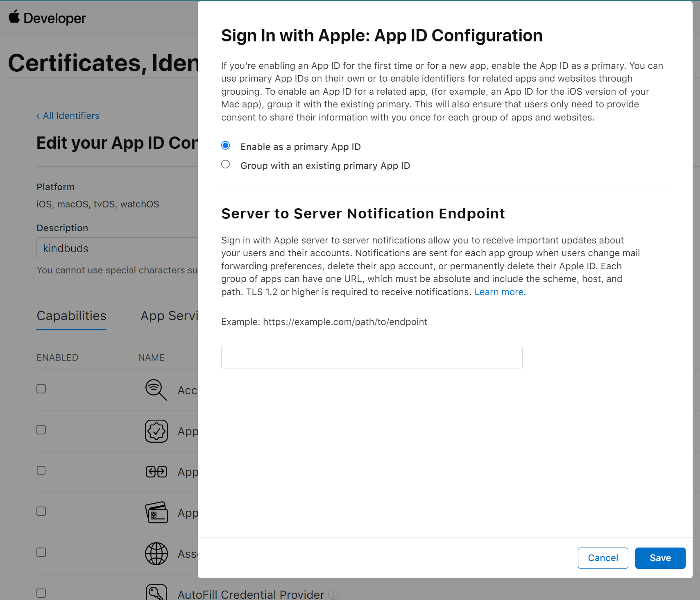The height and width of the screenshot is (600, 700).
Task: Click the App Groups linked-squares icon
Action: click(x=156, y=472)
